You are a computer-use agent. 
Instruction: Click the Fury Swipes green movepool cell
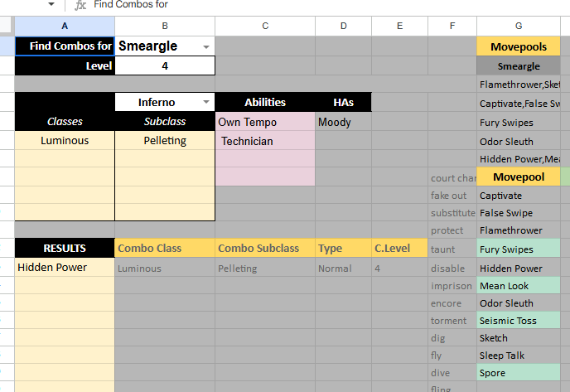(519, 249)
